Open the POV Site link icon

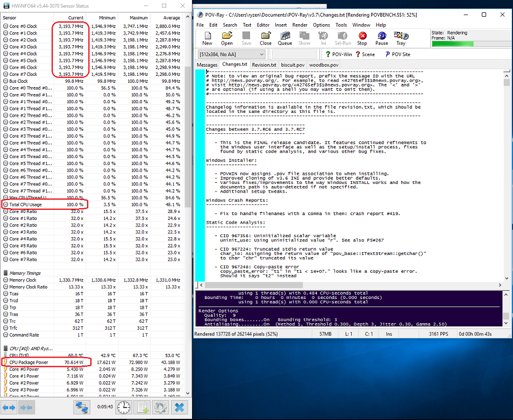click(x=397, y=54)
